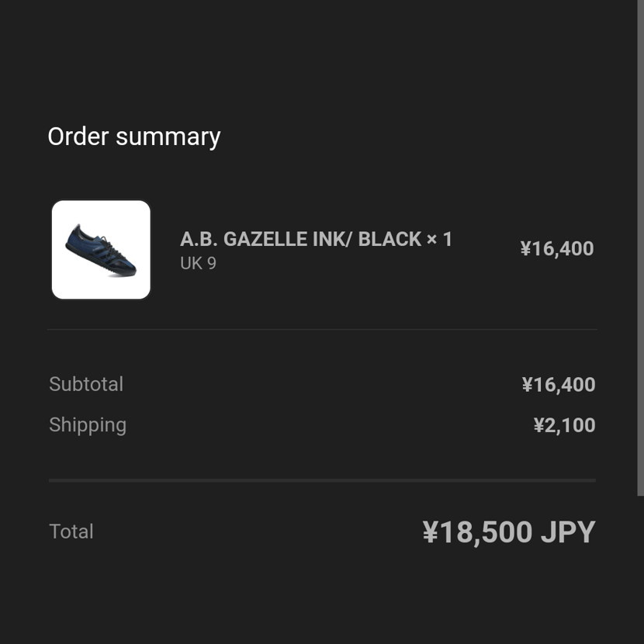This screenshot has height=644, width=644.
Task: Click the UK 9 size label
Action: (198, 263)
